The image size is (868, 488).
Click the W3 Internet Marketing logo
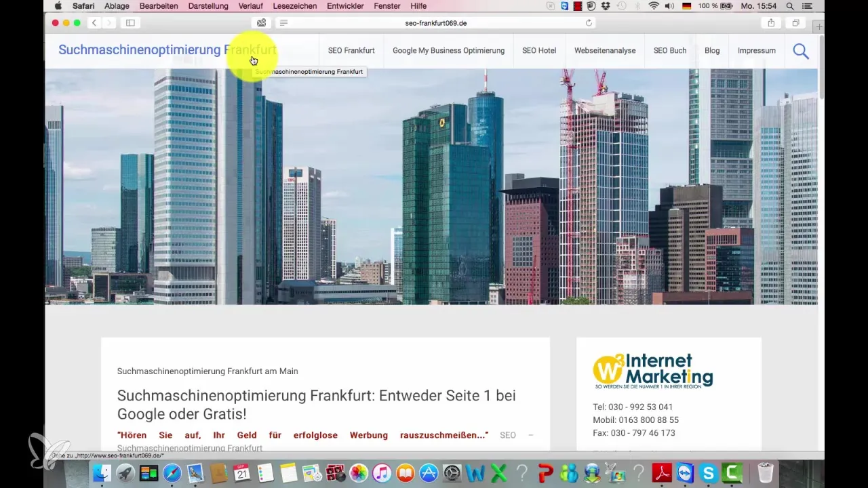coord(653,371)
